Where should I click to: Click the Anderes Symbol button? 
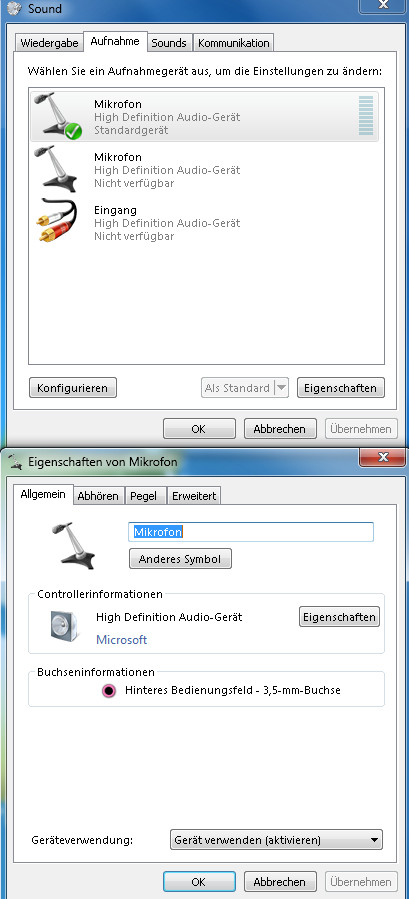180,559
